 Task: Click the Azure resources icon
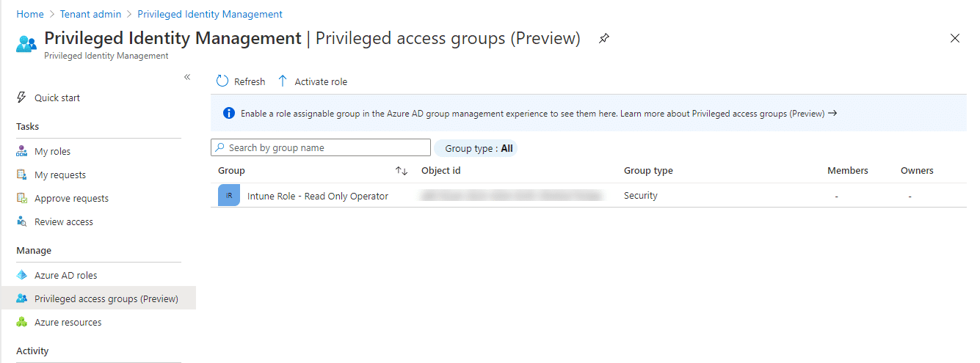tap(21, 322)
